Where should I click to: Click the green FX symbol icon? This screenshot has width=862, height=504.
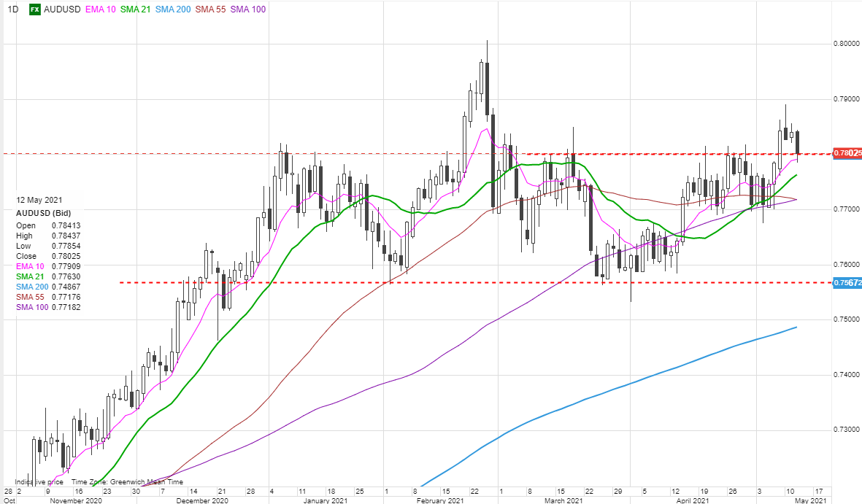34,9
